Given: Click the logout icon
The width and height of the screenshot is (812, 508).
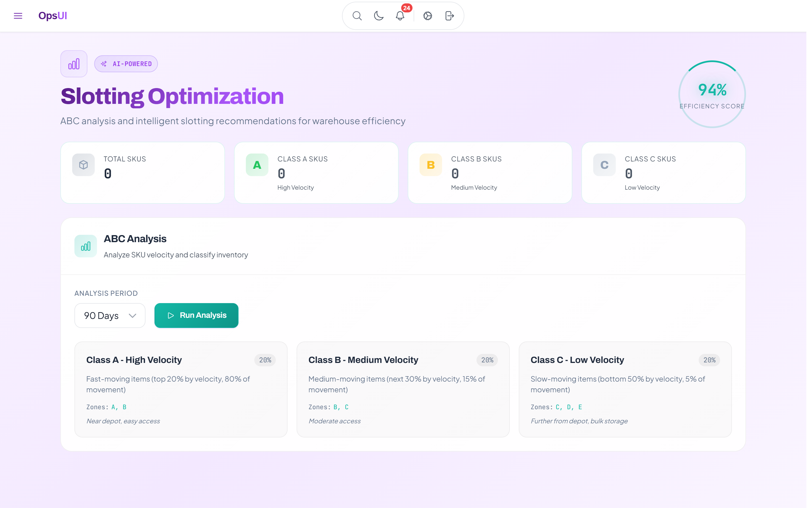Looking at the screenshot, I should 449,16.
